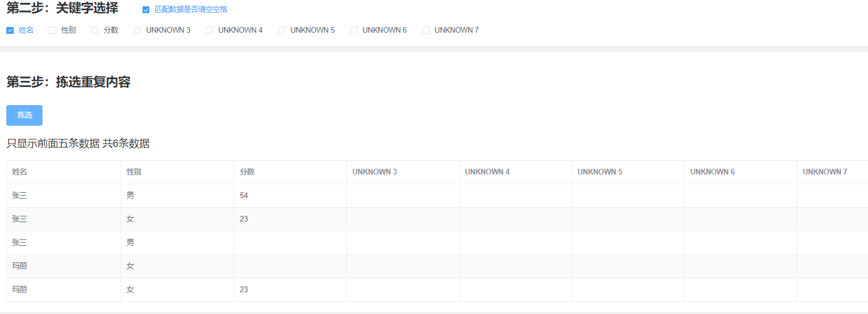Tick the UNKNOWN 5 keyword checkbox
Viewport: 868px width, 314px height.
(281, 30)
